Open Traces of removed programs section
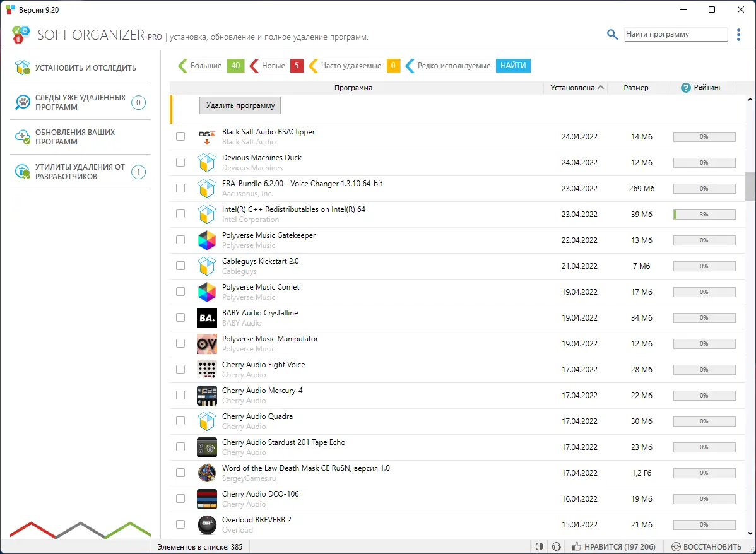 [x=81, y=102]
